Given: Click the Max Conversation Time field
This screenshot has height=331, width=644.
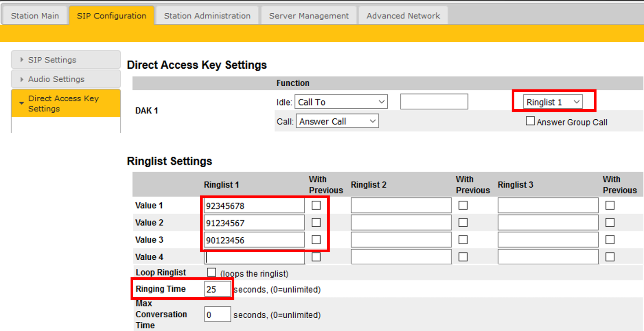Looking at the screenshot, I should click(218, 315).
